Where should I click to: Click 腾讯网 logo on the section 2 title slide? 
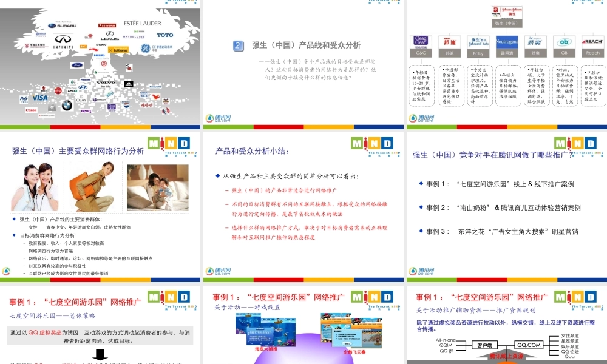pyautogui.click(x=219, y=118)
